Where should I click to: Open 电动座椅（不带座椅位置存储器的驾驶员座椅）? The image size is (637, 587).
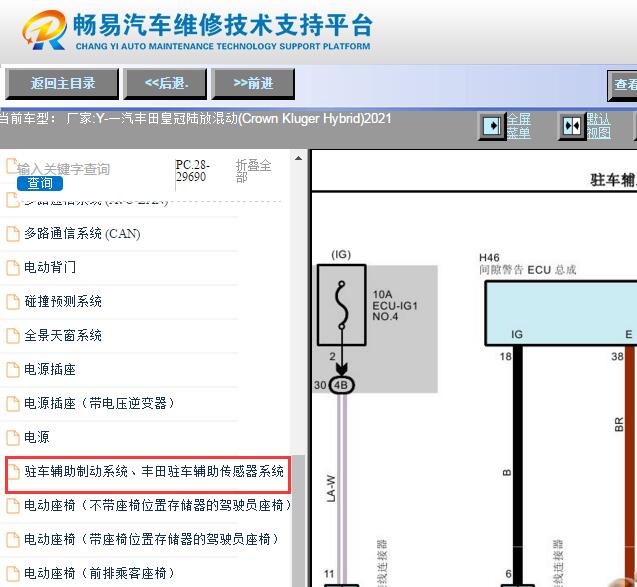coord(159,505)
